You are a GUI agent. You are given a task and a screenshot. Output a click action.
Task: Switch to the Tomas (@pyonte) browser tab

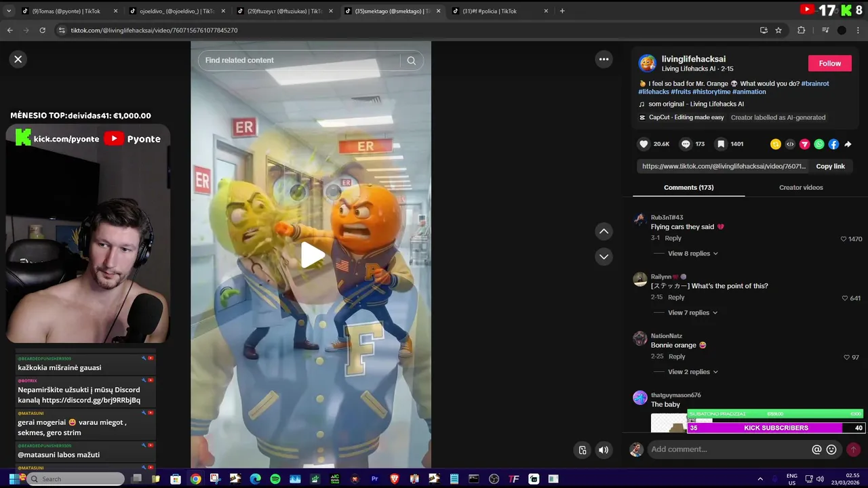[x=70, y=11]
